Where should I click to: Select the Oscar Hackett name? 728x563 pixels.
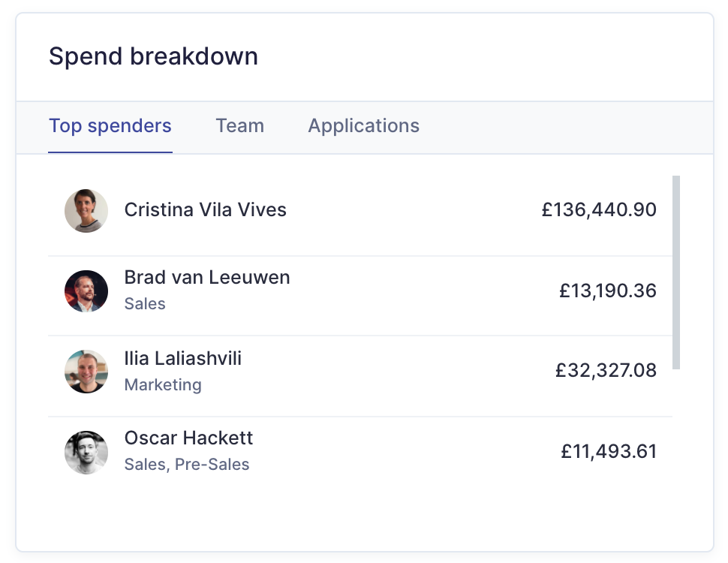(188, 438)
